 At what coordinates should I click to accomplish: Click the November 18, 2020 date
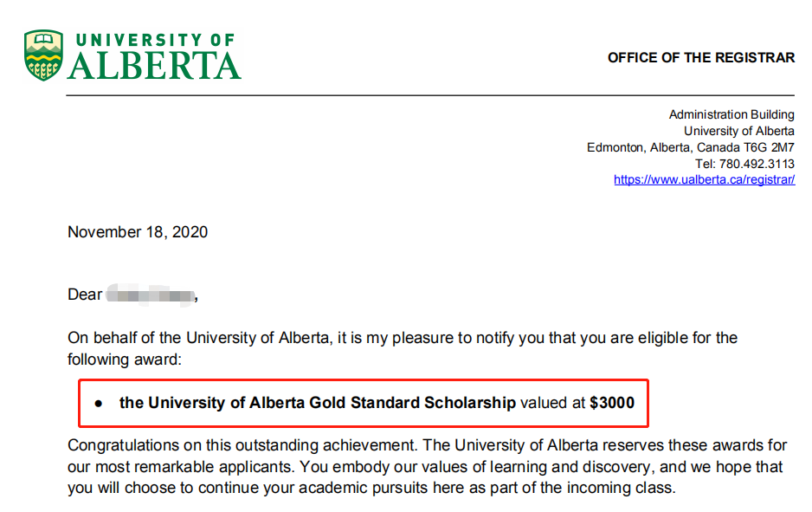138,232
